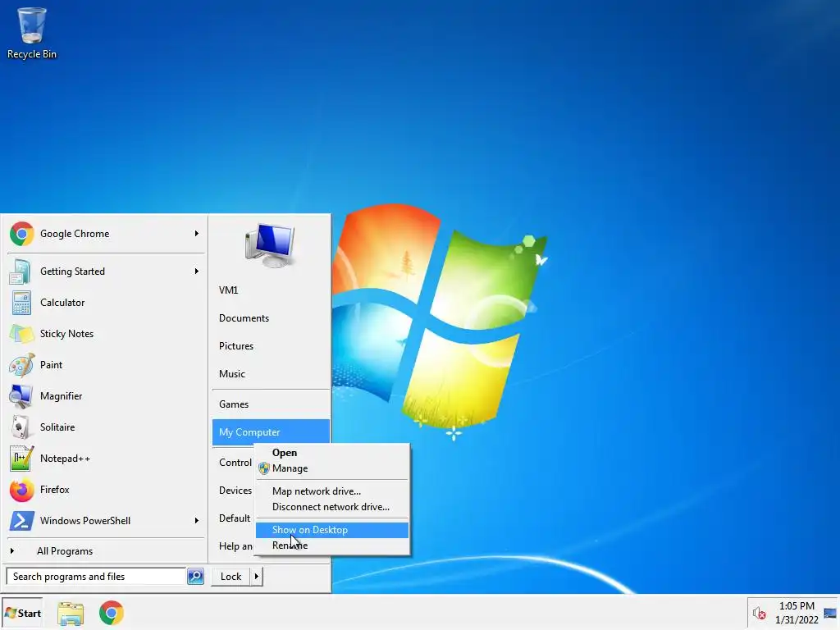This screenshot has width=840, height=630.
Task: Open Pictures from Start menu
Action: 271,346
